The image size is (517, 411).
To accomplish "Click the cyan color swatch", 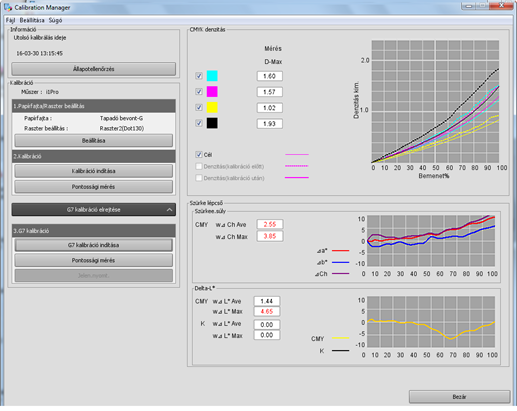I will (212, 76).
